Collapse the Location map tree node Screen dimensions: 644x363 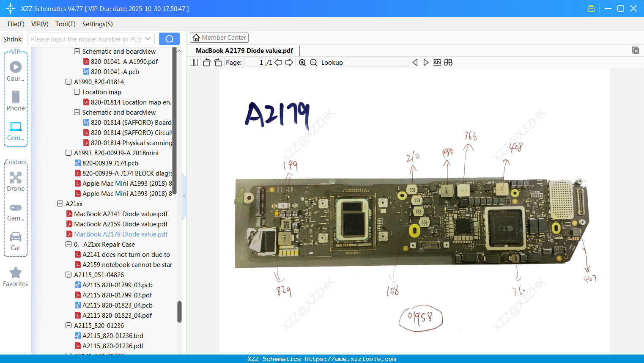coord(77,92)
